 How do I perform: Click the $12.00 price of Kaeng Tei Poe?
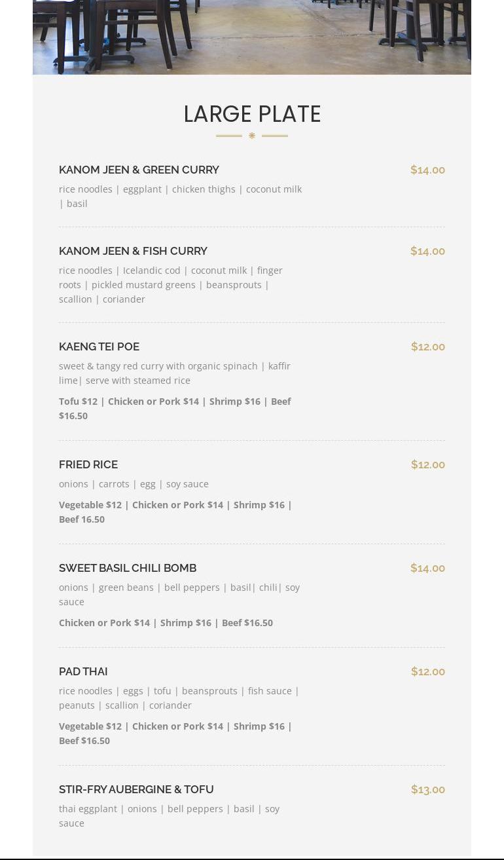[427, 346]
